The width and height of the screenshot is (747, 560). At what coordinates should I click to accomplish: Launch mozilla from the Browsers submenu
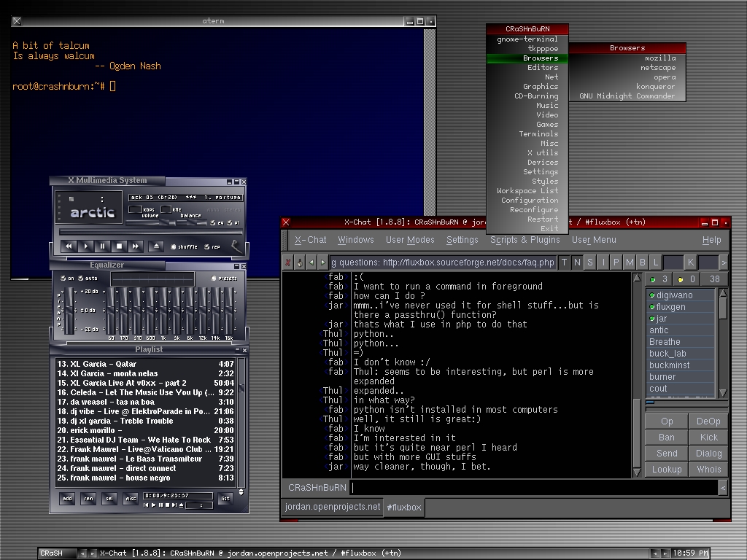click(x=627, y=58)
